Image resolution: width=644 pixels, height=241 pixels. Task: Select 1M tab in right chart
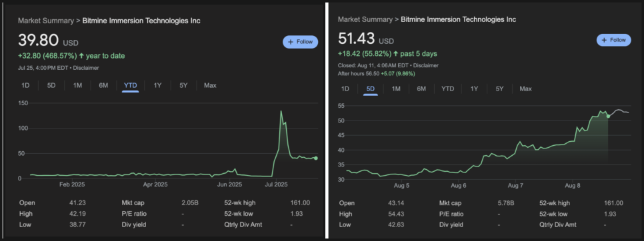[396, 89]
